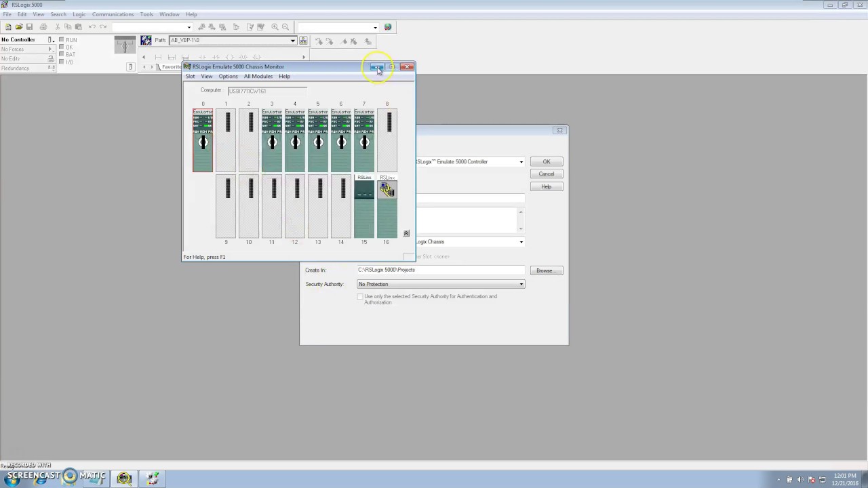Click the Zoom In magnifier icon
This screenshot has height=488, width=868.
[275, 27]
